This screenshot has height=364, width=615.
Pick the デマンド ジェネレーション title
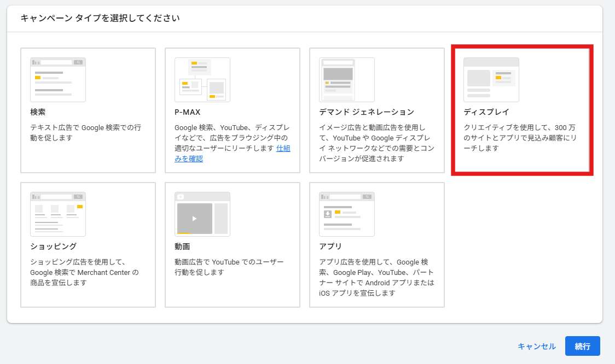(367, 112)
